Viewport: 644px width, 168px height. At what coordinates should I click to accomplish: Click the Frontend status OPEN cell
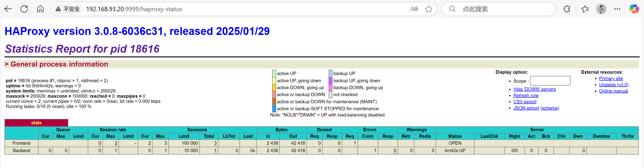coord(455,143)
